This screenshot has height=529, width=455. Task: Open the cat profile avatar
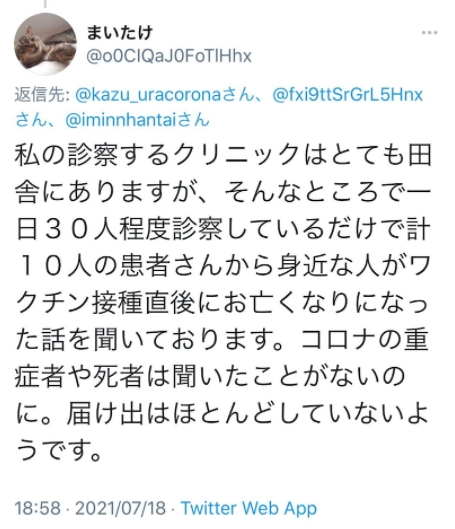pos(45,44)
